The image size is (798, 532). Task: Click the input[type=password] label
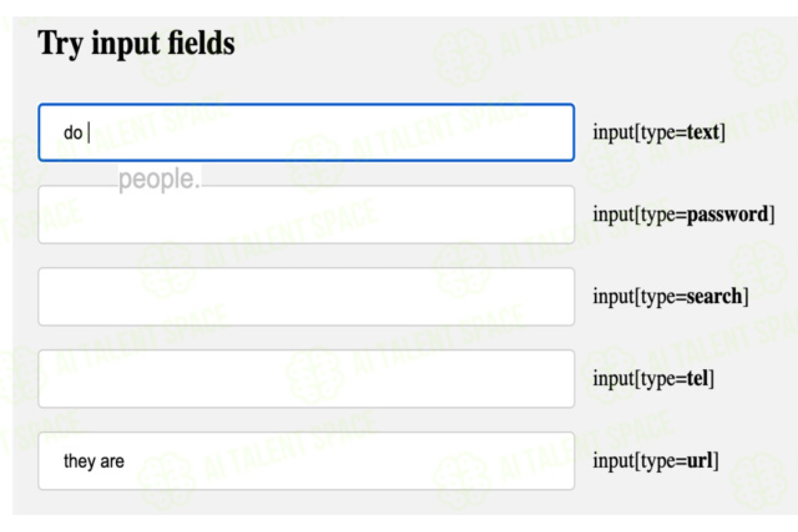(684, 214)
